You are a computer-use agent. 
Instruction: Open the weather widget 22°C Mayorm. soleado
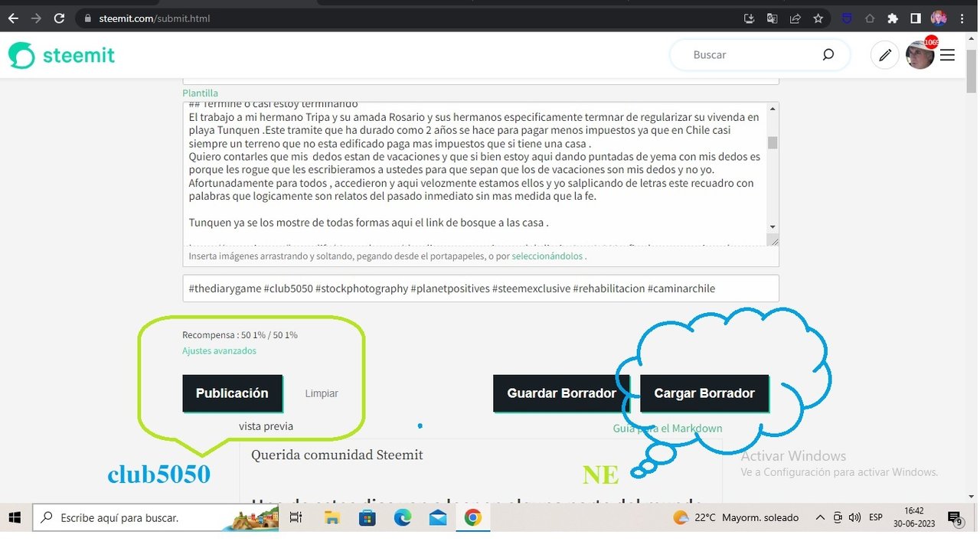(x=736, y=517)
